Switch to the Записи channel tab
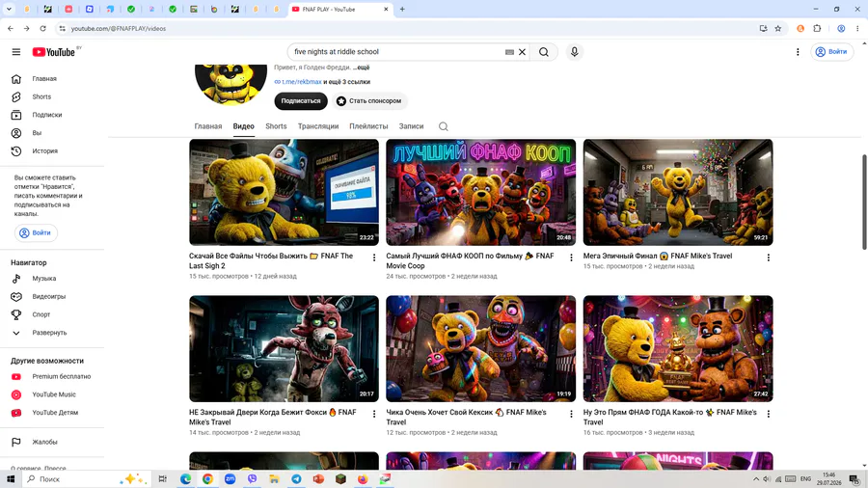Screen dimensions: 868x488 click(411, 126)
